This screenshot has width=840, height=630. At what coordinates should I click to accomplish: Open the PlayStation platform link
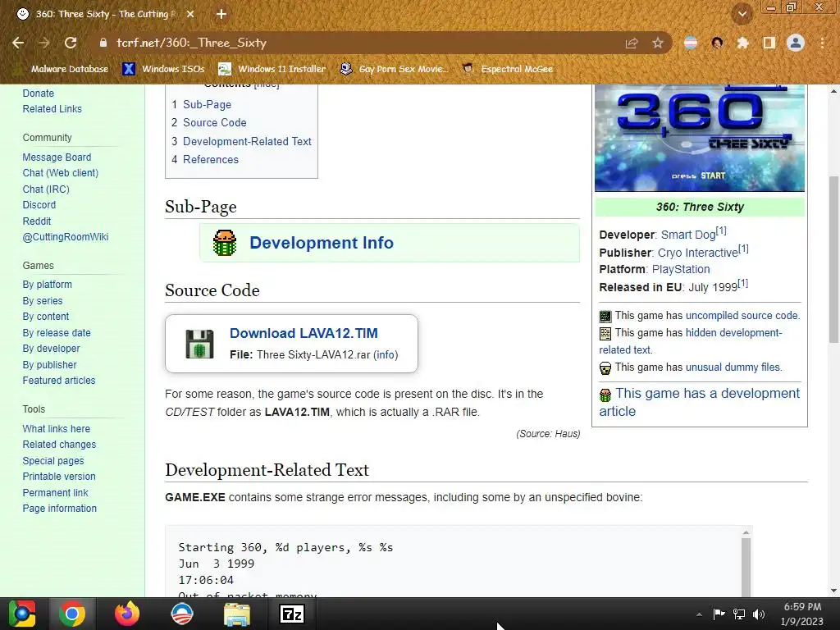[x=680, y=269]
